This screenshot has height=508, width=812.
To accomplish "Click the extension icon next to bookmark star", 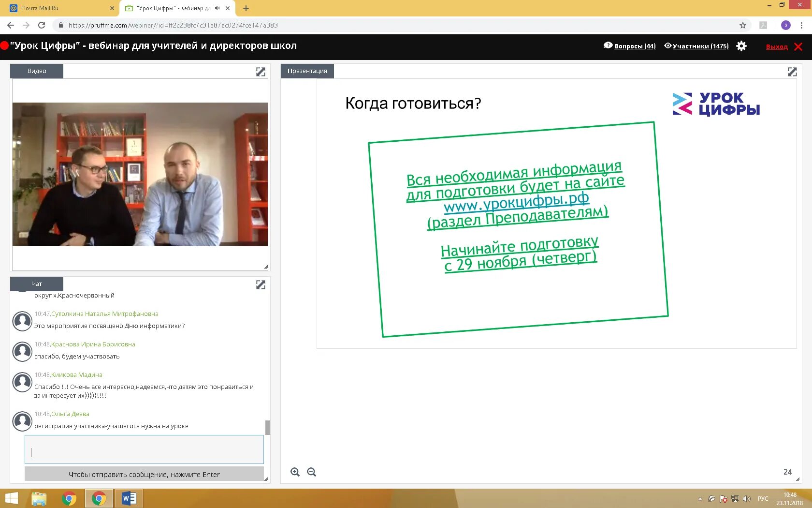I will click(x=763, y=25).
